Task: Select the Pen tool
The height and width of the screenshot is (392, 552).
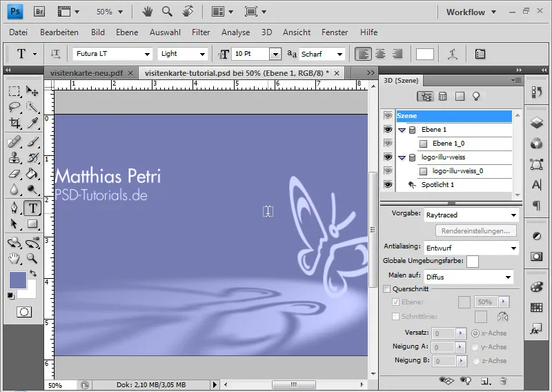Action: (x=14, y=208)
